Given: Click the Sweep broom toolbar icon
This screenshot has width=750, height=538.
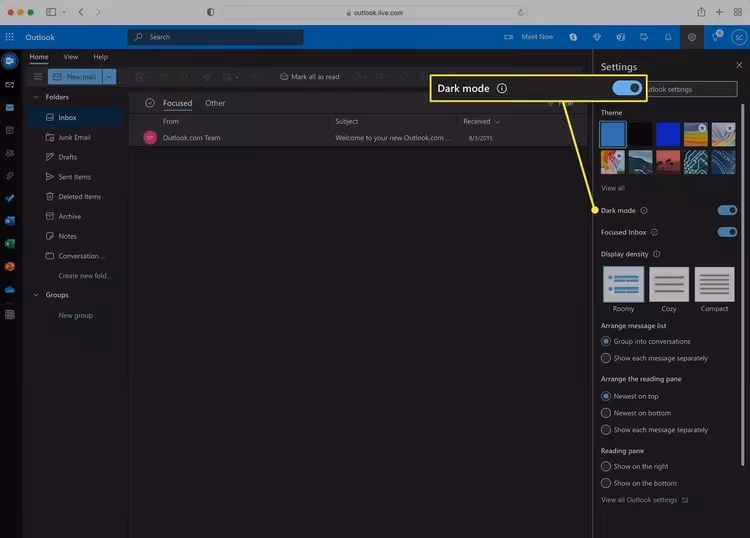Looking at the screenshot, I should coord(207,77).
